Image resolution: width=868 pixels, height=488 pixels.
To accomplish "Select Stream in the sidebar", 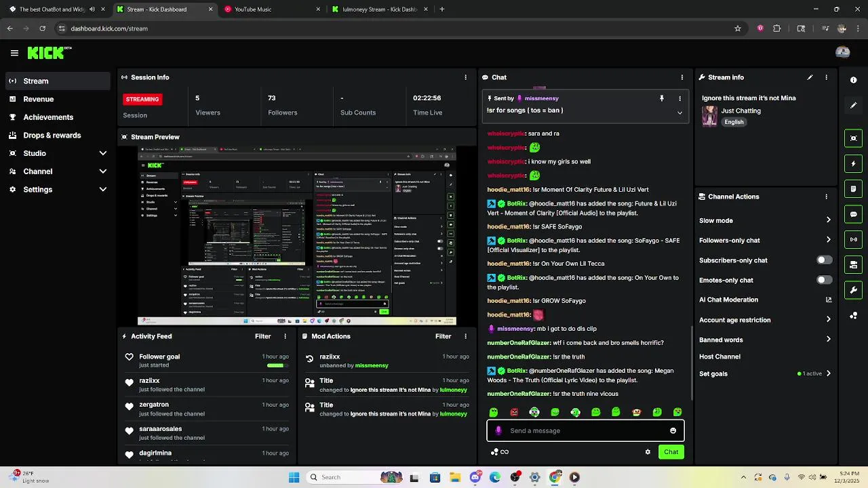I will coord(58,81).
